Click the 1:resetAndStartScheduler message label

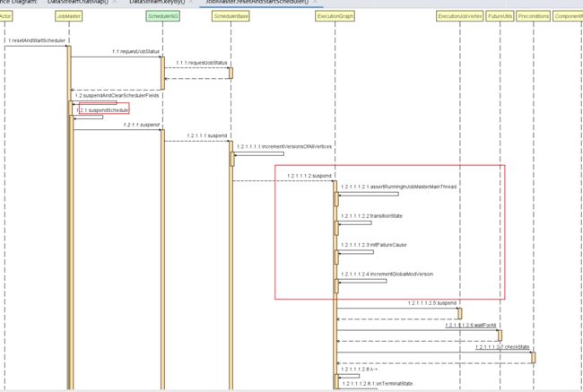pos(37,40)
